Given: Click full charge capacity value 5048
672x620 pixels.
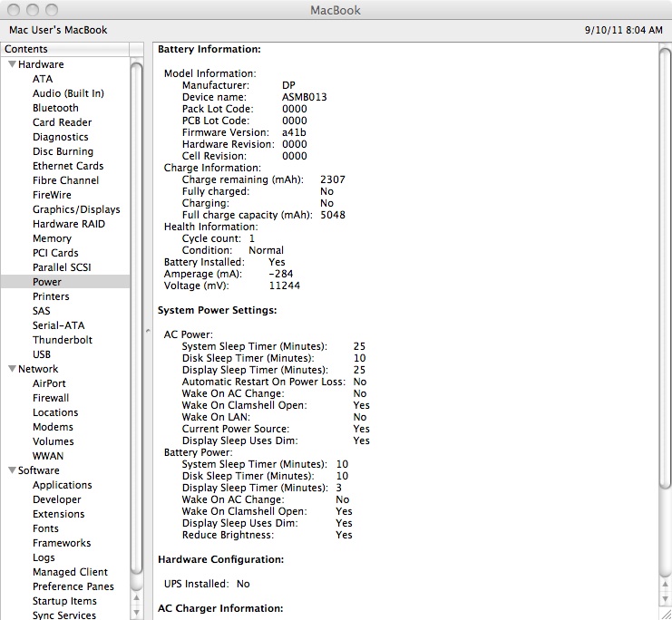Looking at the screenshot, I should point(333,215).
